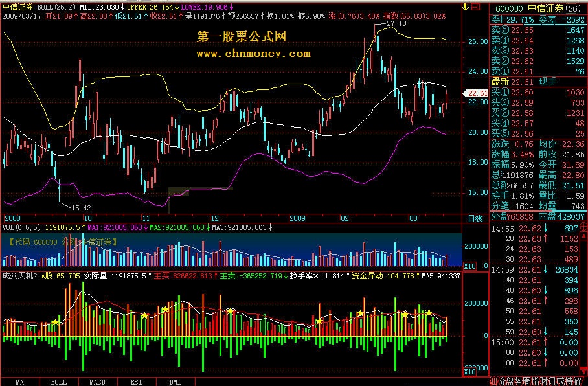
Task: Click 换手 1.81% turnover field
Action: pos(512,196)
